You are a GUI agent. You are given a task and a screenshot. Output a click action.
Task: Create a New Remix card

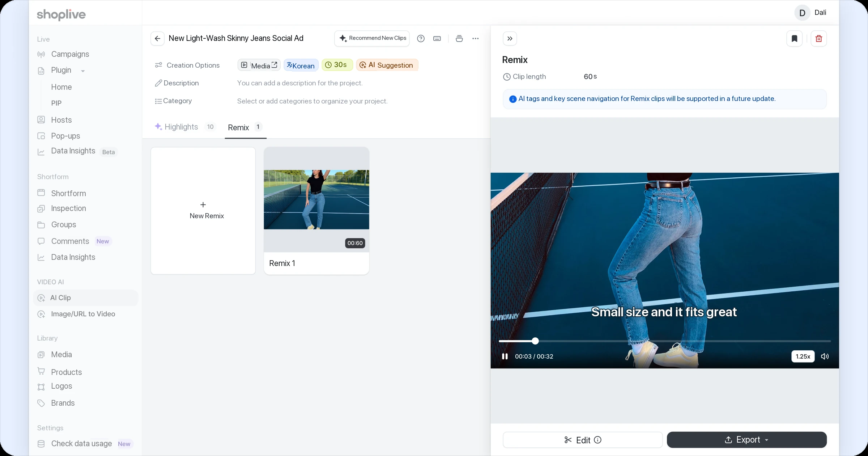click(x=203, y=211)
